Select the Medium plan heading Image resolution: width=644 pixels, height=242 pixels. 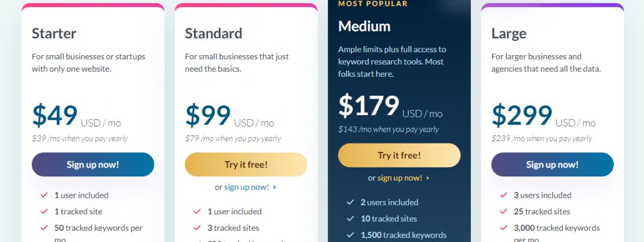tap(364, 26)
